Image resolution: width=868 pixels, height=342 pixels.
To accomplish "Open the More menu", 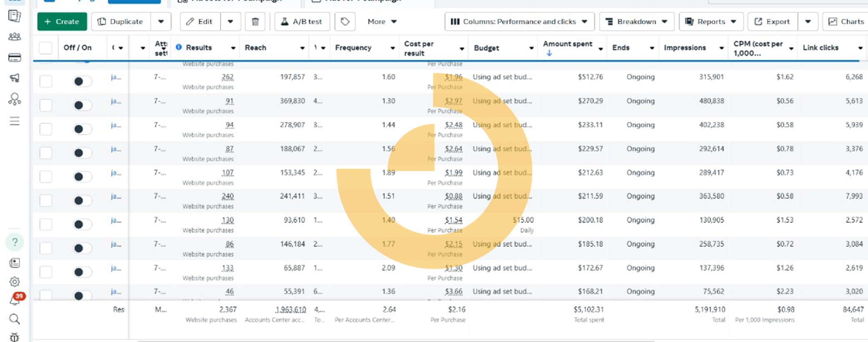I will pyautogui.click(x=382, y=22).
